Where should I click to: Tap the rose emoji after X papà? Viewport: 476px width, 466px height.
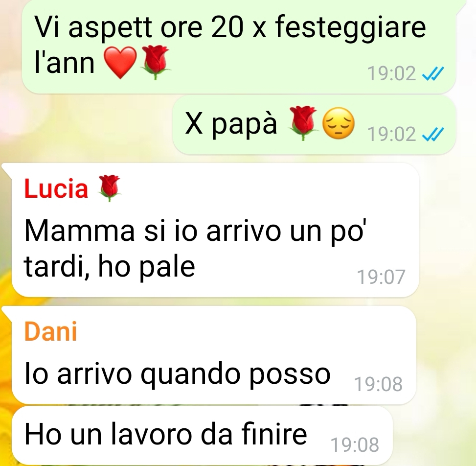(303, 123)
